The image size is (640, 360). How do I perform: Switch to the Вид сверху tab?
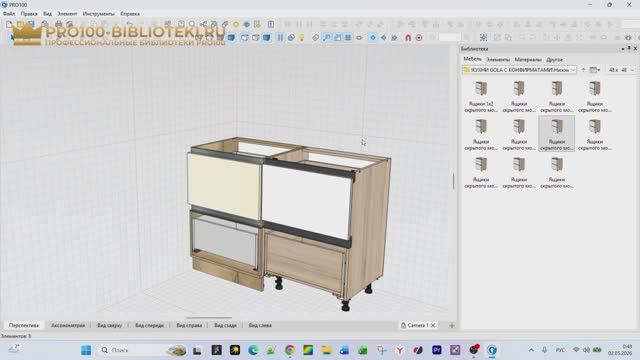coord(109,325)
